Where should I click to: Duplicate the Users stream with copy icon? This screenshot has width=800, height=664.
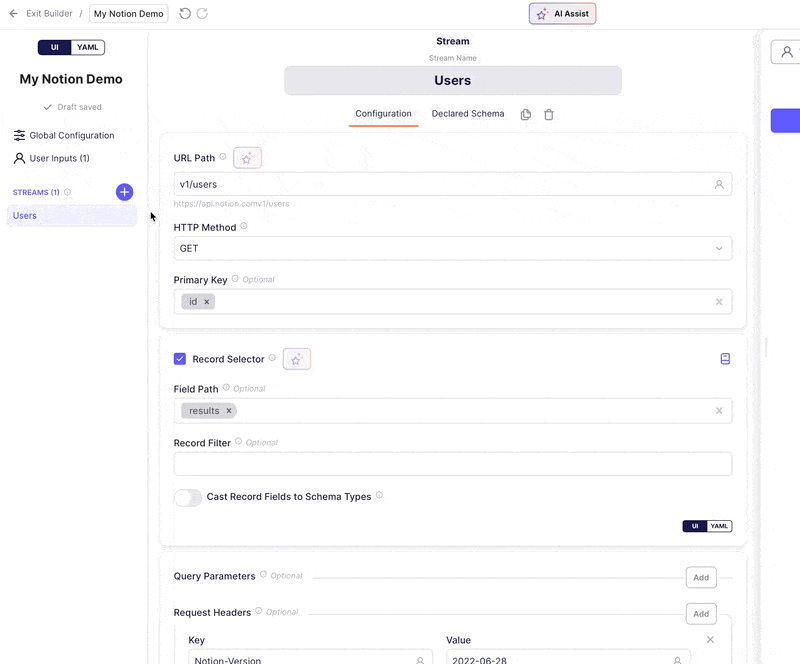pos(526,115)
